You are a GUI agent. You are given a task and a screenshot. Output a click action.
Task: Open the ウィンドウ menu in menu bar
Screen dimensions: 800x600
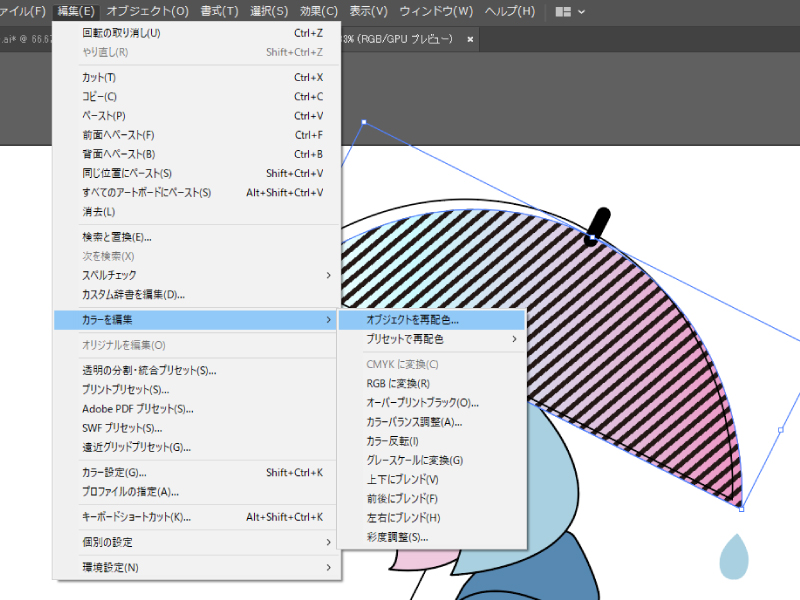[x=436, y=12]
